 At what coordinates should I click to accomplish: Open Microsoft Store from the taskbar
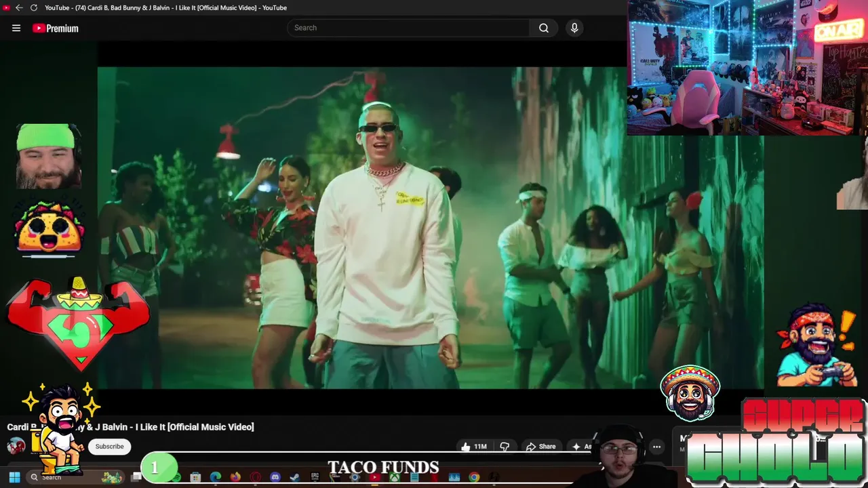[195, 477]
